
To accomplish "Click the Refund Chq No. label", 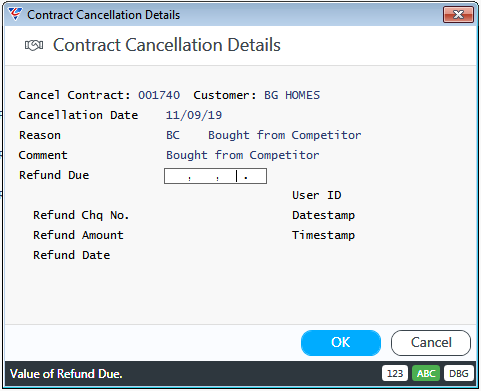I will pos(81,215).
